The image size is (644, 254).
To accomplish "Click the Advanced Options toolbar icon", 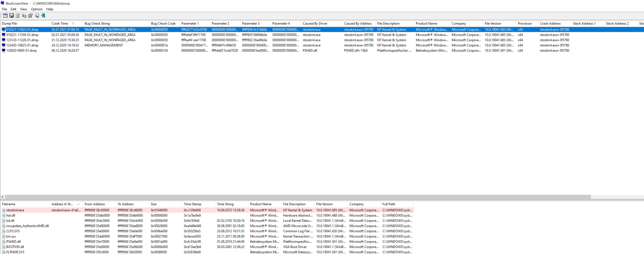I will [5, 16].
